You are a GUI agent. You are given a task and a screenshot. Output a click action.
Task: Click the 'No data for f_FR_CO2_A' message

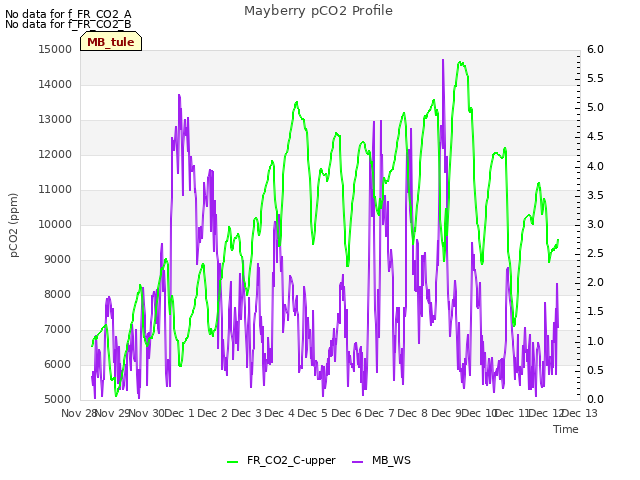(x=68, y=14)
